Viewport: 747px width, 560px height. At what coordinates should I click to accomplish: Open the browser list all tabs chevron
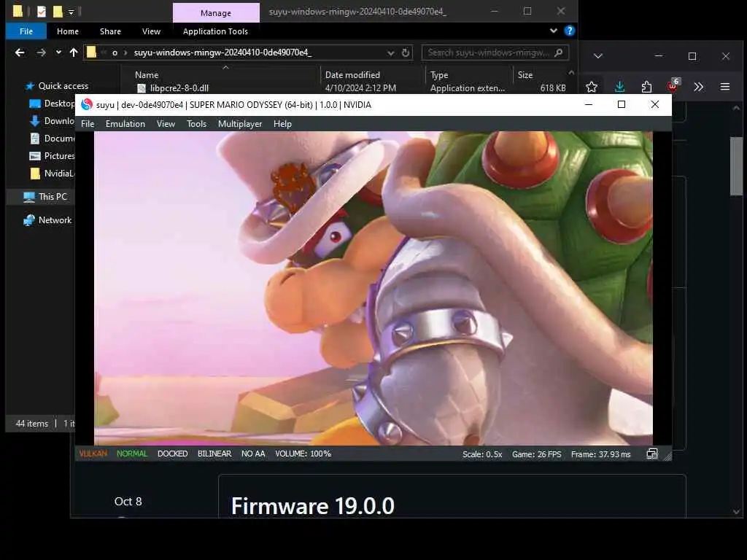[598, 56]
